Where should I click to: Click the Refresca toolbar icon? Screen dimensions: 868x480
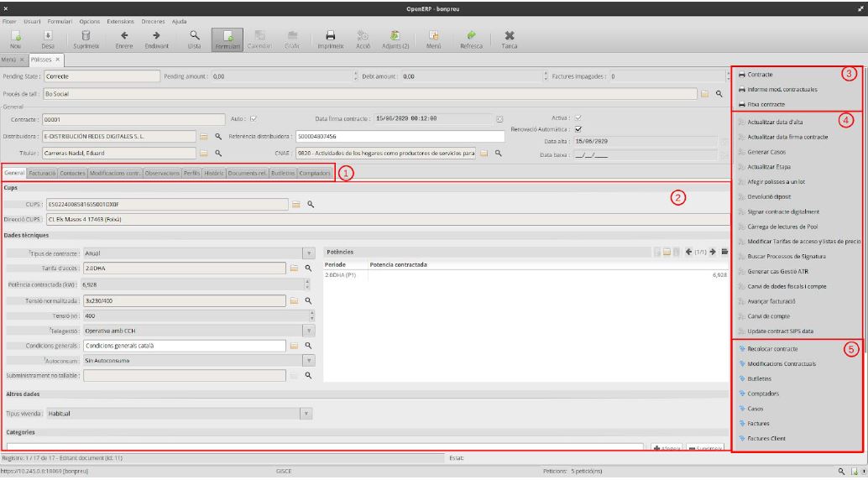click(471, 38)
